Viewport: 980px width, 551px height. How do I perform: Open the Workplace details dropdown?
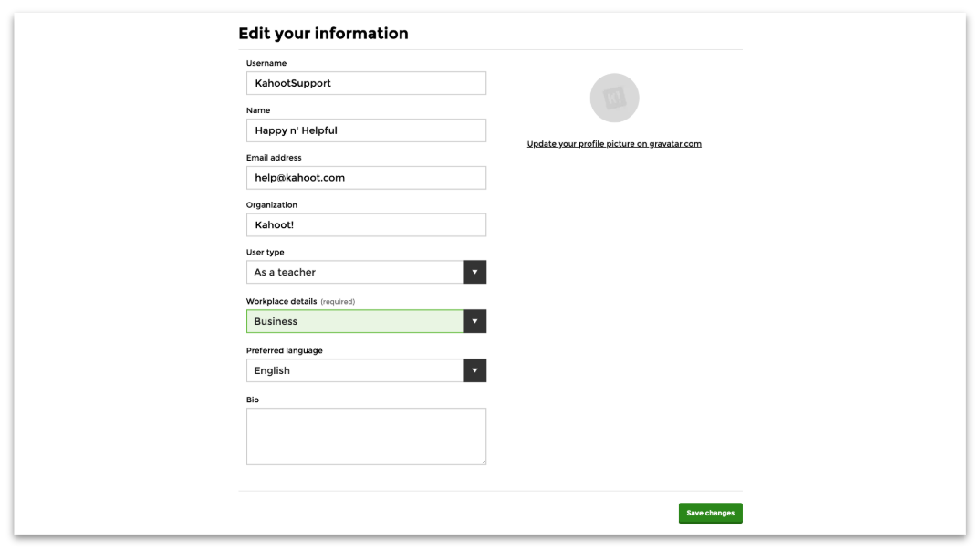[366, 321]
